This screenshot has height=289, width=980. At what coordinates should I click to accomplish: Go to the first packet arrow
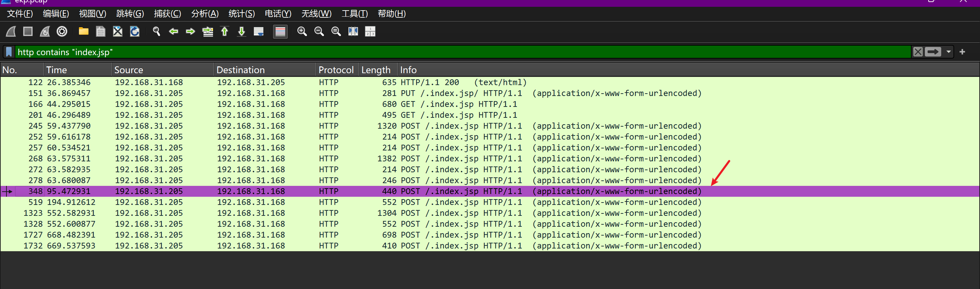pyautogui.click(x=225, y=32)
